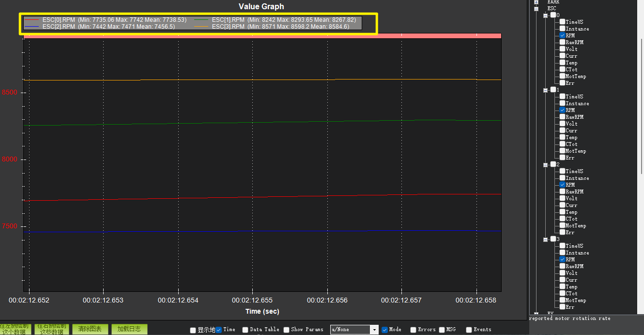Screen dimensions: 644x335
Task: Click the ESC[2].RPM blue legend entry
Action: coord(100,27)
